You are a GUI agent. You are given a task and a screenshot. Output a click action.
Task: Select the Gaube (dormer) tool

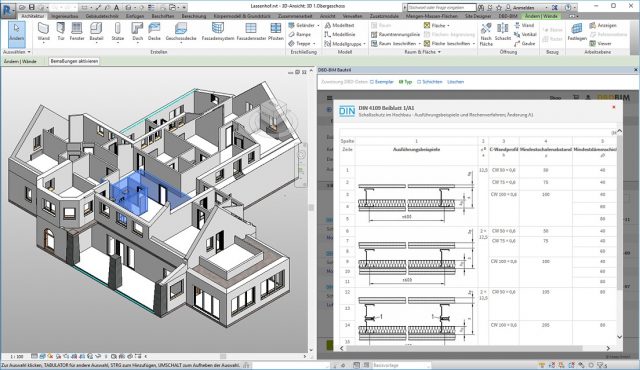pyautogui.click(x=524, y=43)
